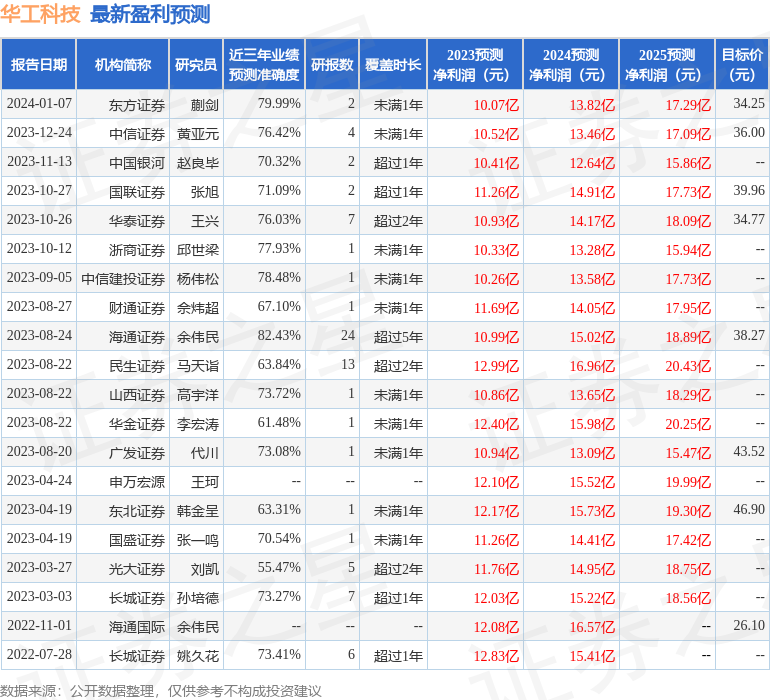
Task: Select the 近三年业绩预测准确度 column header
Action: pyautogui.click(x=264, y=64)
